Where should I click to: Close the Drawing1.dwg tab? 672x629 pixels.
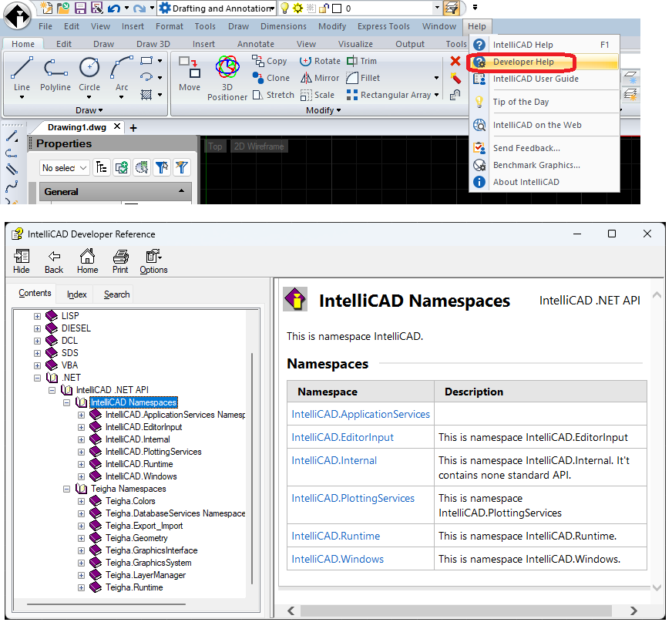pos(116,126)
